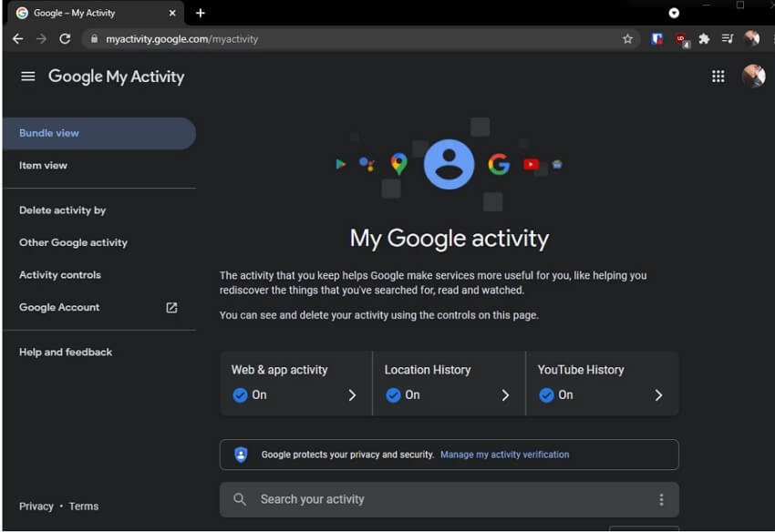This screenshot has width=775, height=532.
Task: Open the Google Account external link
Action: point(170,308)
